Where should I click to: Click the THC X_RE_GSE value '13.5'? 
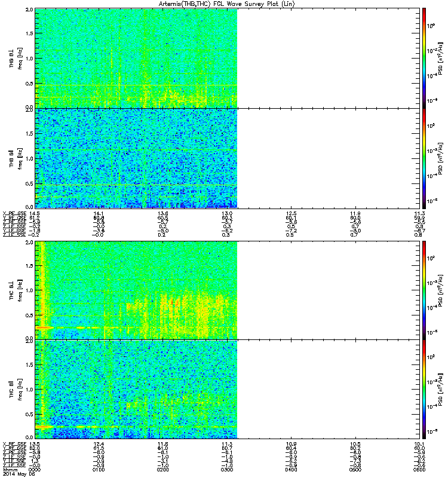pos(35,444)
